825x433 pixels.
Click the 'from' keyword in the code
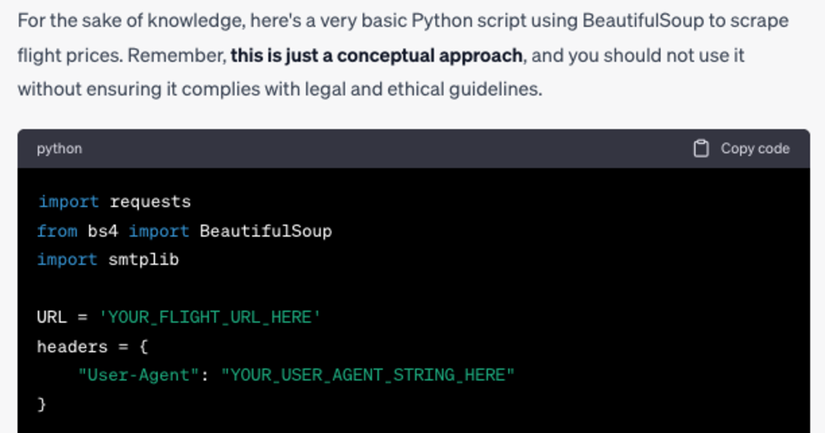(56, 231)
